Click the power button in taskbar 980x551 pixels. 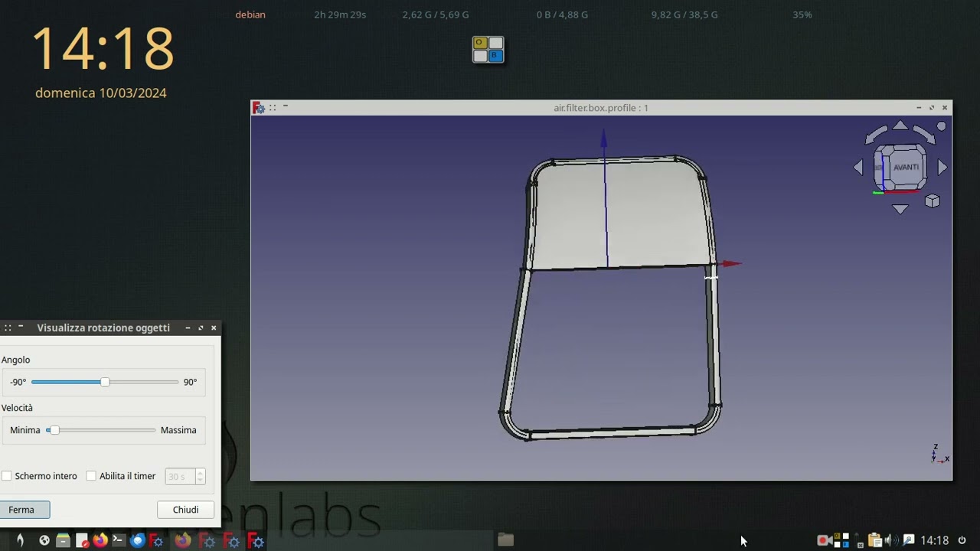click(962, 540)
